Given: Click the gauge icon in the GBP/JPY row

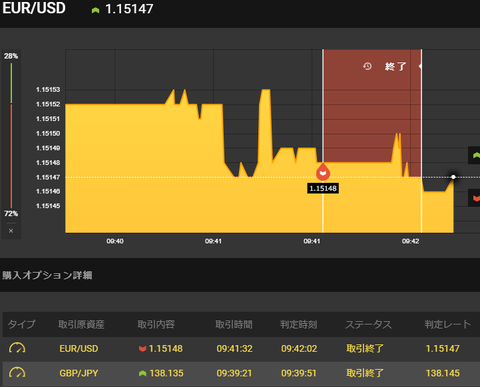Looking at the screenshot, I should pos(17,373).
